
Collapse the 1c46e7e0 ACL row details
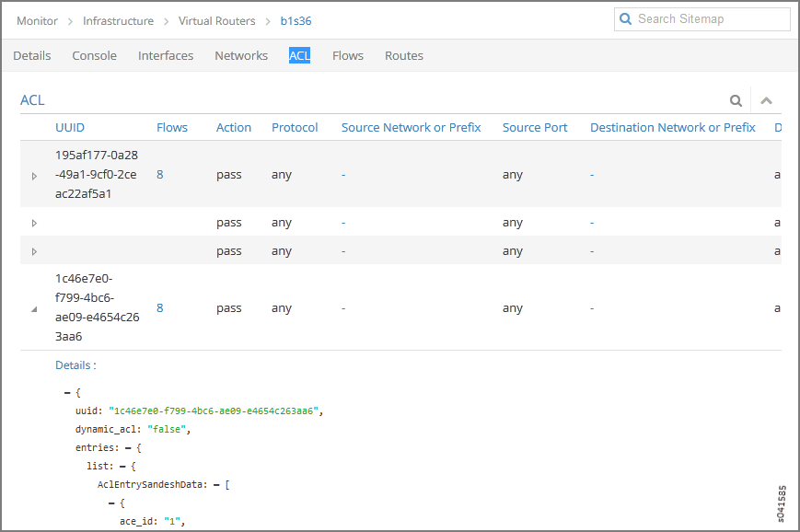pyautogui.click(x=35, y=309)
